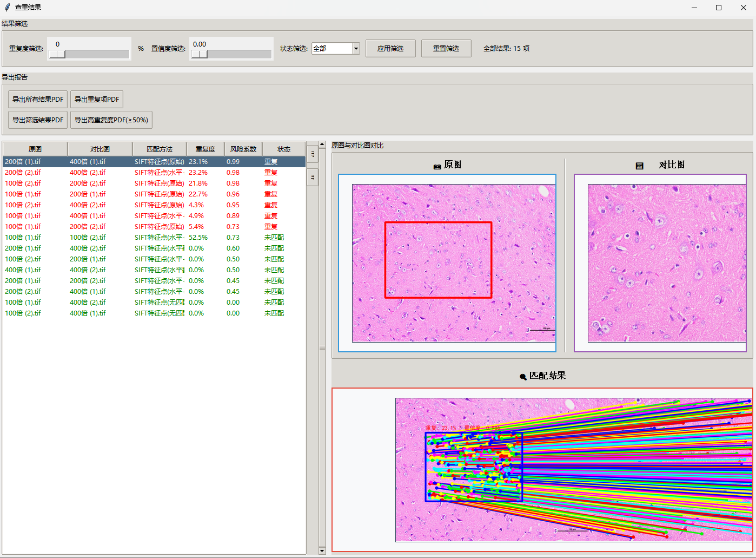Click the camera icon beside 原图 heading
This screenshot has width=756, height=558.
[437, 166]
